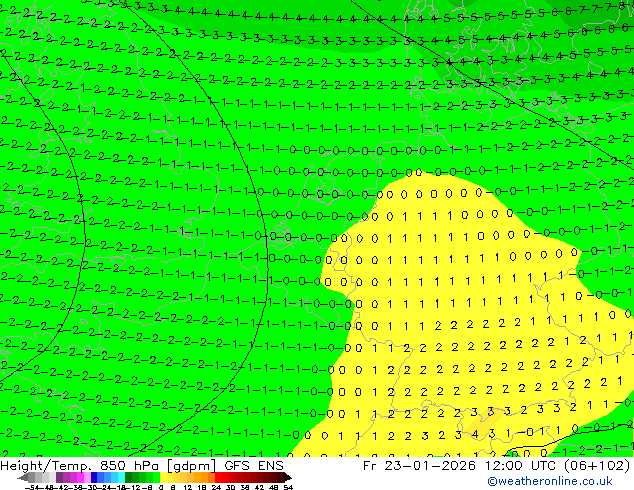634x490 pixels.
Task: Click the Height/Temp. 850 hPa title text
Action: pyautogui.click(x=80, y=466)
